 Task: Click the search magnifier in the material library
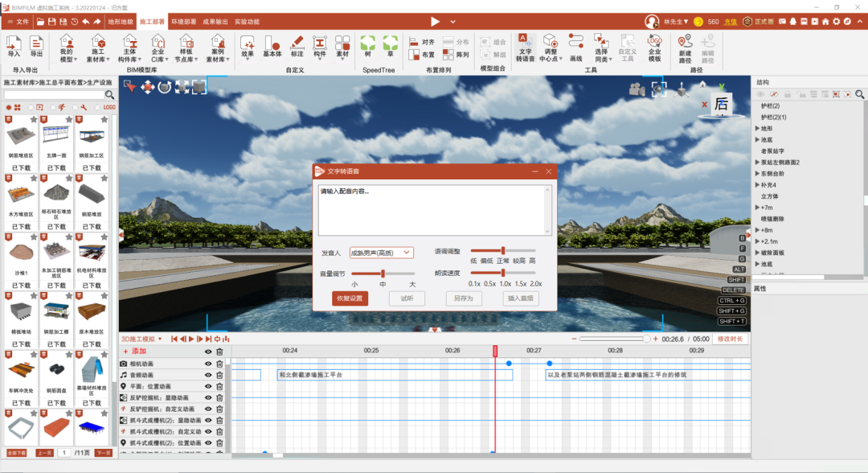pos(109,95)
